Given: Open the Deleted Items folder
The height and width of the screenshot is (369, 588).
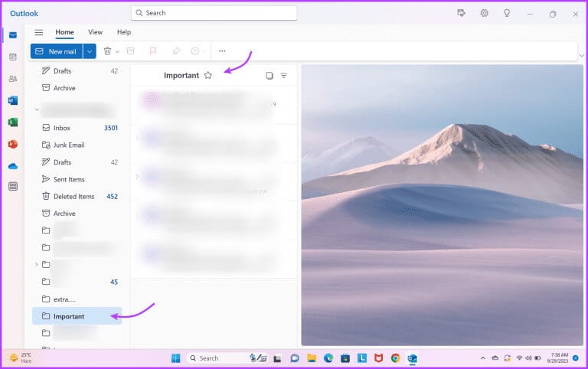Looking at the screenshot, I should (x=77, y=196).
